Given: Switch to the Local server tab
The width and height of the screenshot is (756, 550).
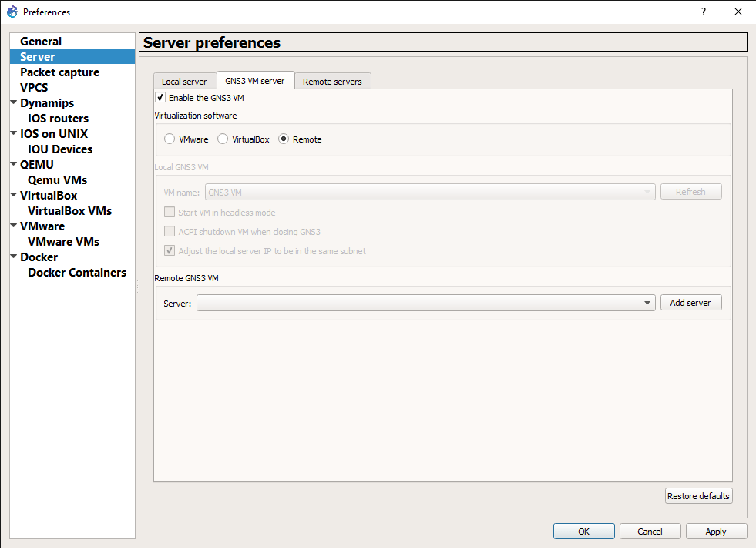Looking at the screenshot, I should pos(184,82).
